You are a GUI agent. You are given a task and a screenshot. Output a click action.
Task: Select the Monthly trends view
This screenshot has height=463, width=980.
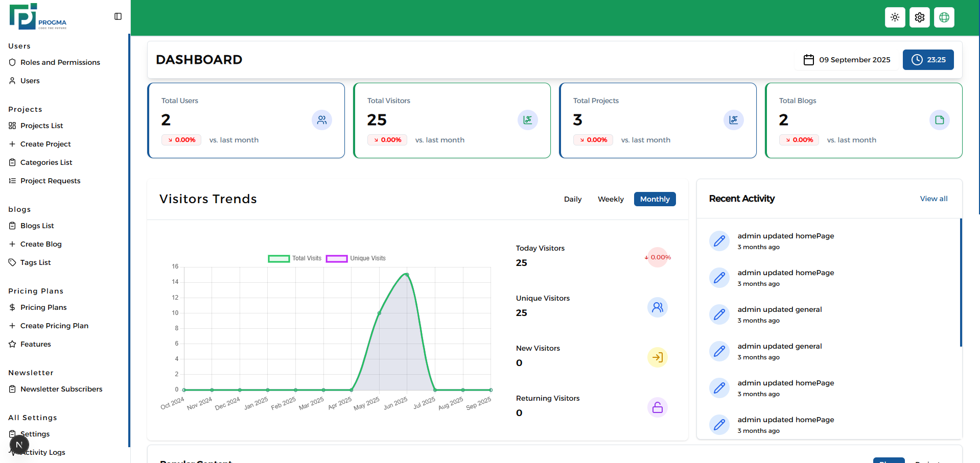[655, 199]
